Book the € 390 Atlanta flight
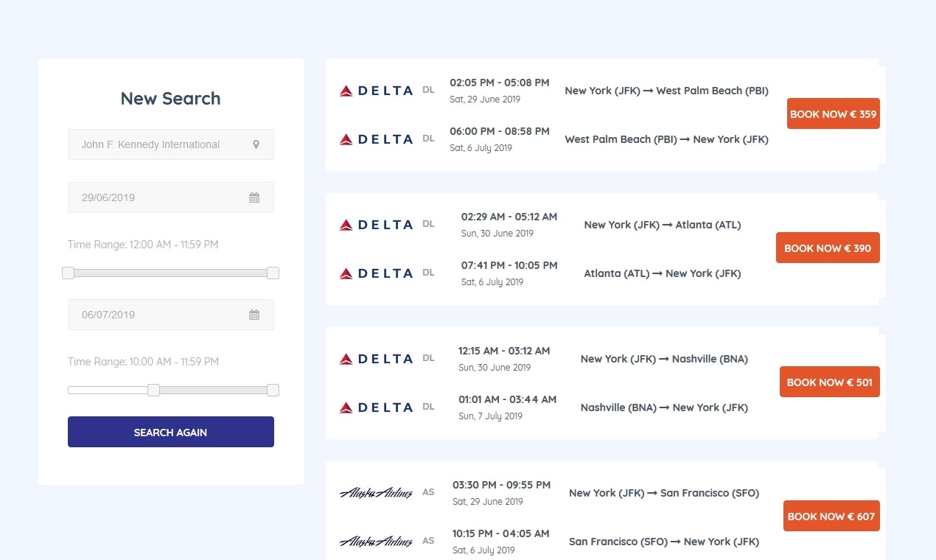Viewport: 936px width, 560px height. tap(828, 248)
